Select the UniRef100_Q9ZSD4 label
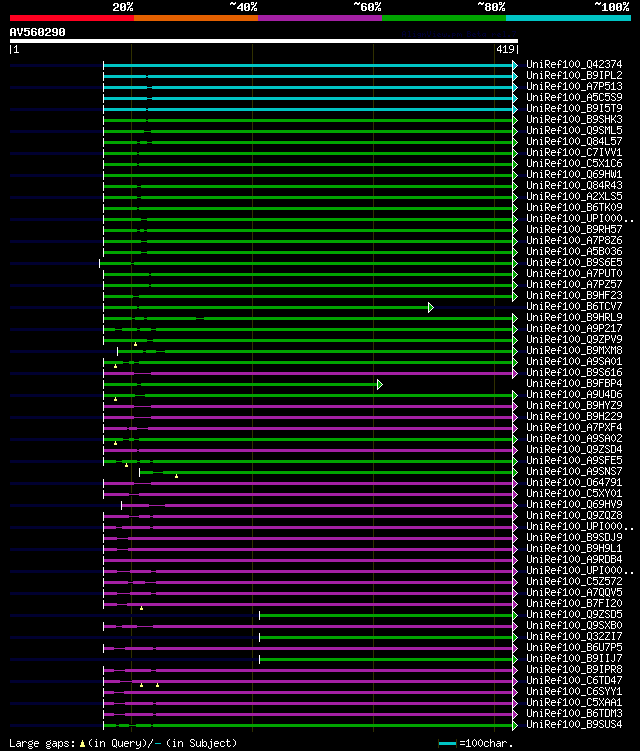 click(574, 450)
